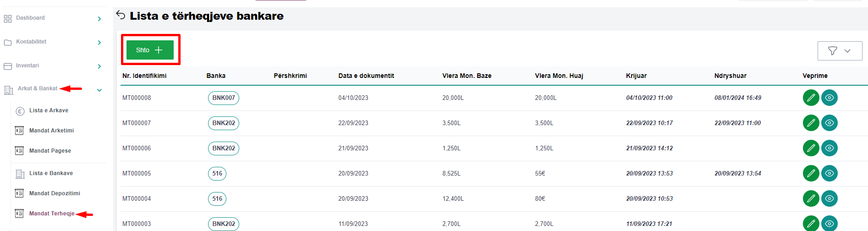Open the filter dropdown
The width and height of the screenshot is (868, 231).
(x=840, y=51)
